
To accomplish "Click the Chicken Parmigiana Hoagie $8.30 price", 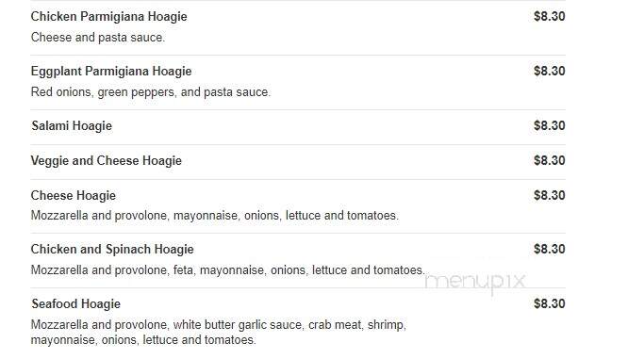I will [550, 16].
